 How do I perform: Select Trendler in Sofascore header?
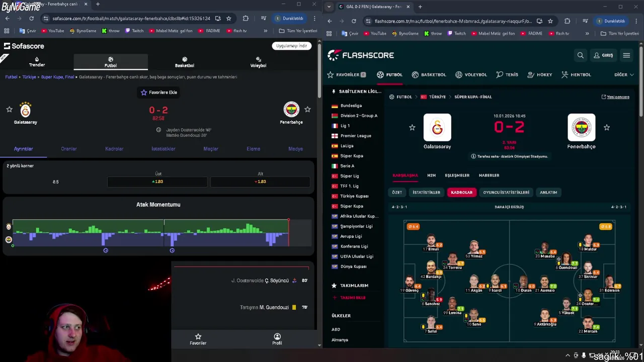pos(37,62)
